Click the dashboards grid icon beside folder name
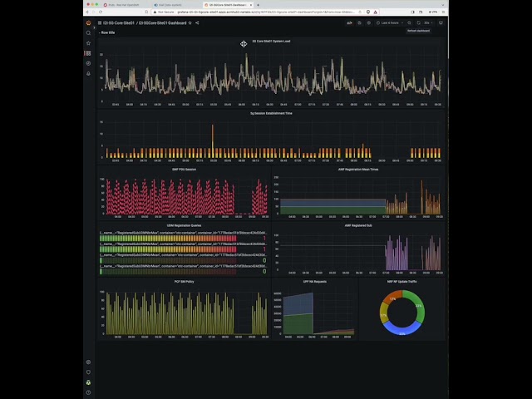 coord(100,23)
